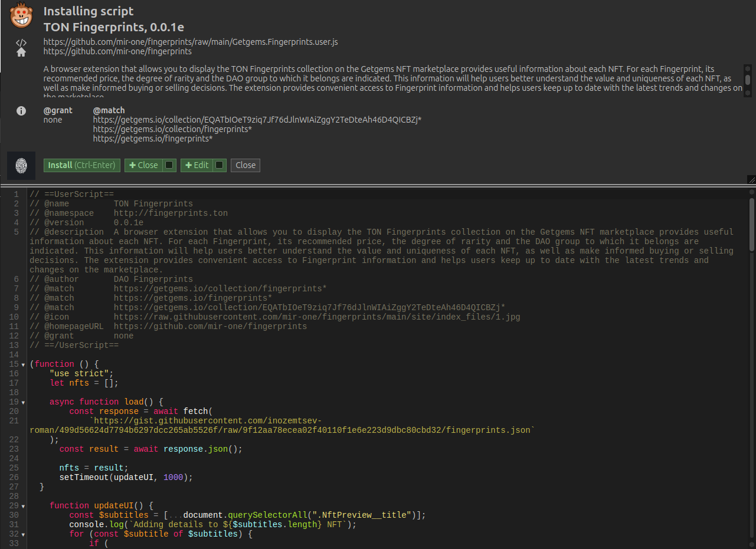Click the console.log 'Adding details' code line

[213, 524]
